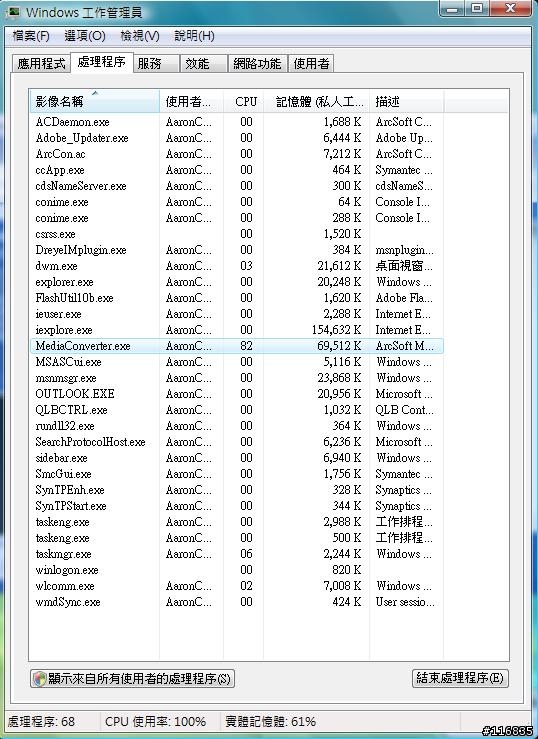Select the wmdSync.exe process
This screenshot has width=538, height=739.
[x=236, y=602]
